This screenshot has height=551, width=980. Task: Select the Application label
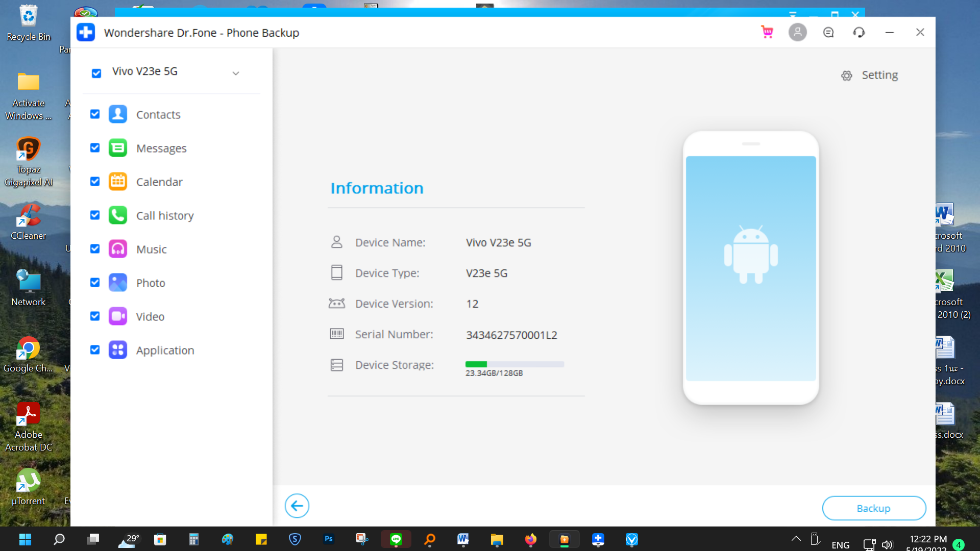165,350
